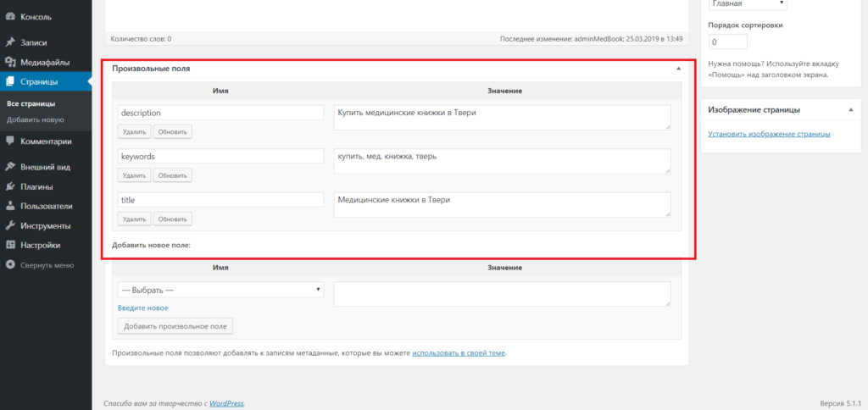Click the Внешний вид brush icon
The height and width of the screenshot is (410, 868).
coord(9,167)
